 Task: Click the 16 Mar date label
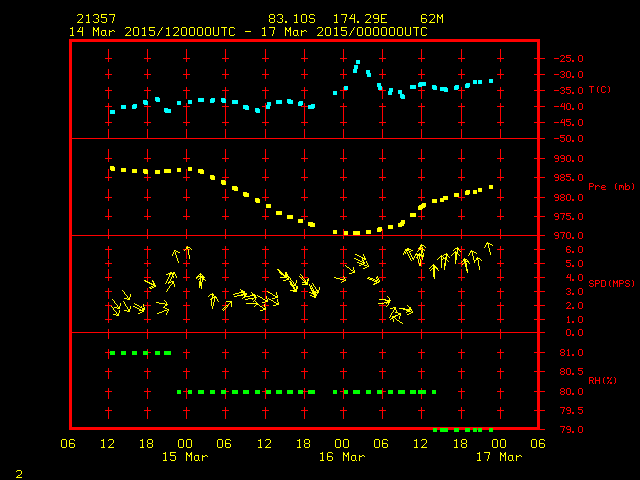(x=342, y=457)
